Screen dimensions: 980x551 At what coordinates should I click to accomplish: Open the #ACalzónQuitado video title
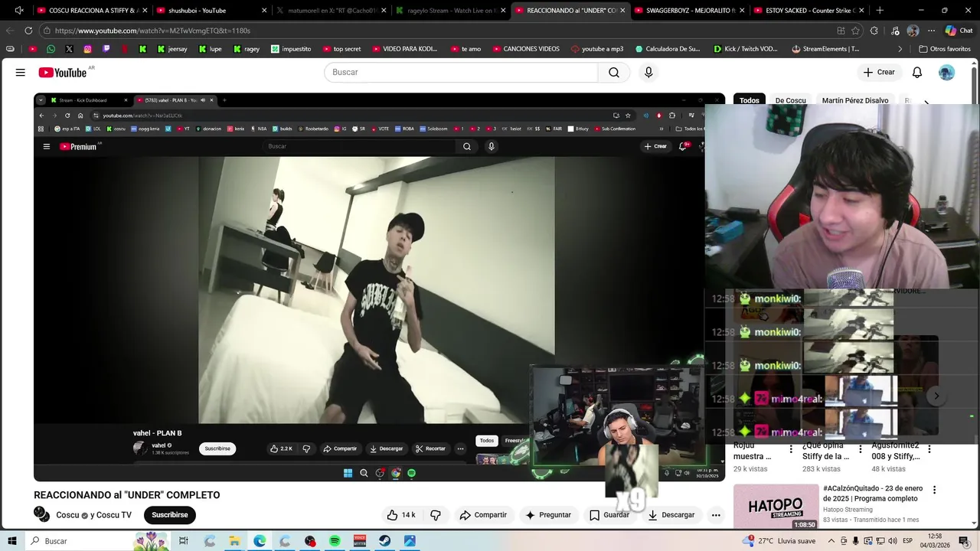click(873, 494)
